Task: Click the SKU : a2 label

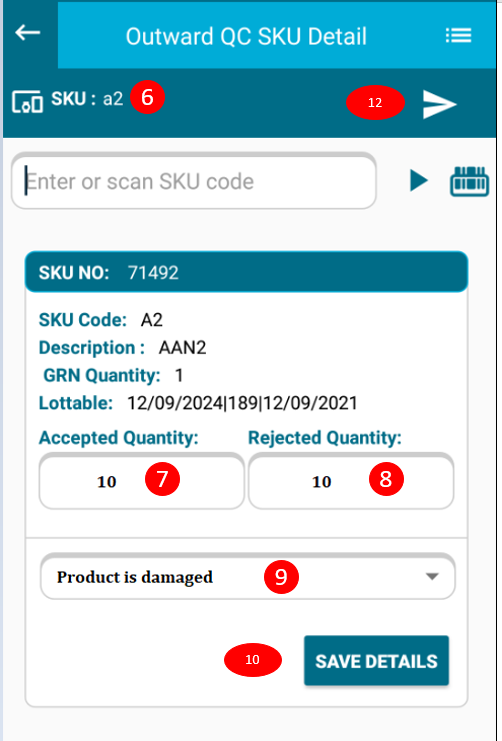Action: 87,99
